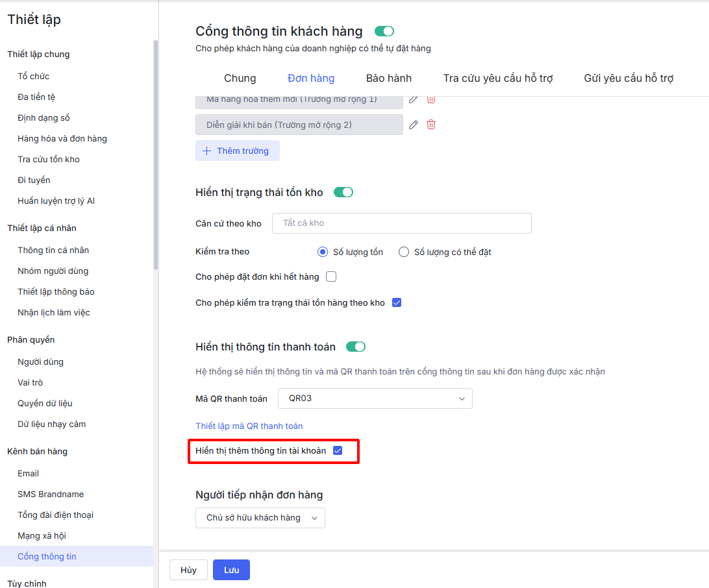Disable Hiển thị trạng thái tồn kho switch
The width and height of the screenshot is (709, 588).
(x=343, y=192)
